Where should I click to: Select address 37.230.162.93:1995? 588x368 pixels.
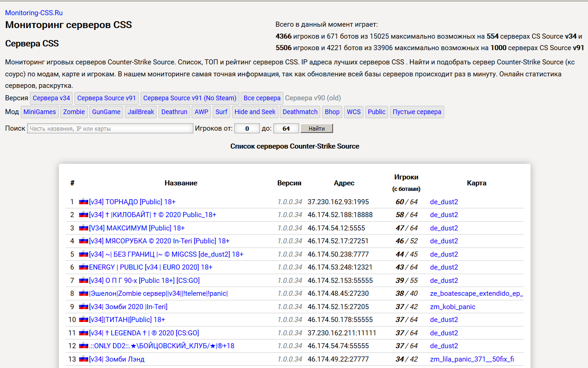click(338, 201)
